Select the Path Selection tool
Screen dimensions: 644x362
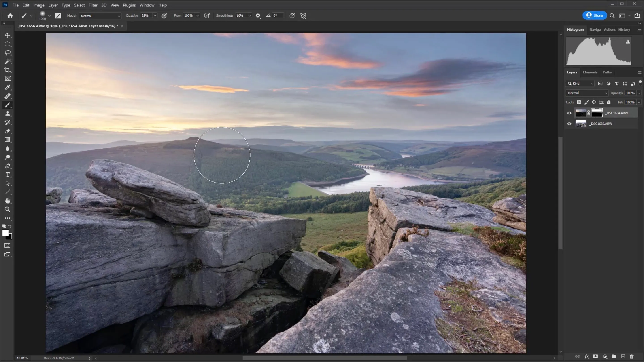click(8, 183)
